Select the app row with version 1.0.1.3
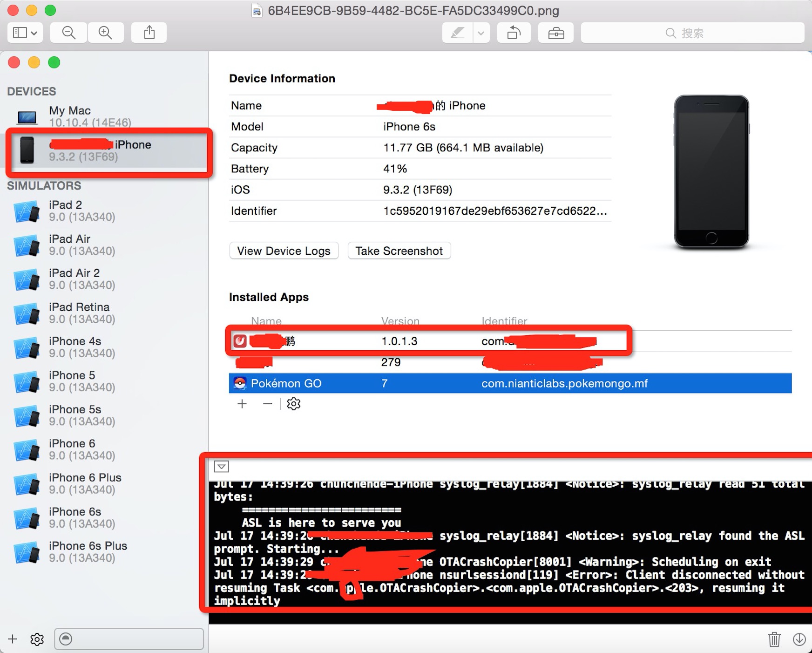 click(x=510, y=341)
